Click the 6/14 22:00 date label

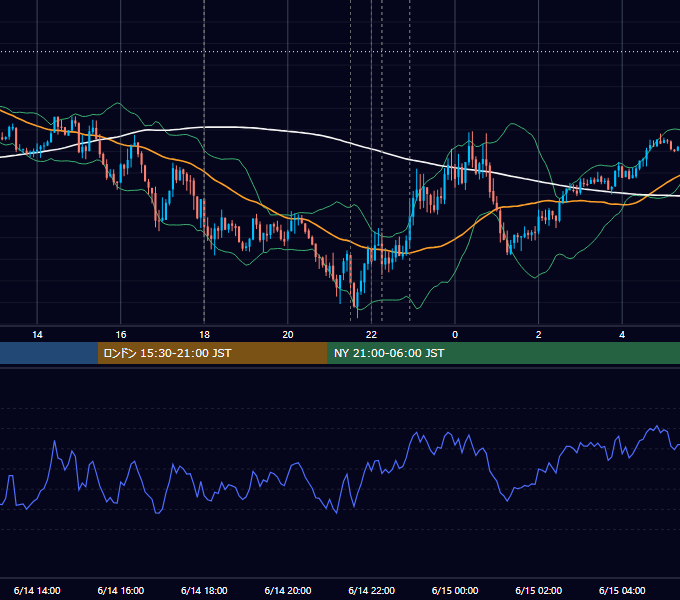[x=372, y=590]
